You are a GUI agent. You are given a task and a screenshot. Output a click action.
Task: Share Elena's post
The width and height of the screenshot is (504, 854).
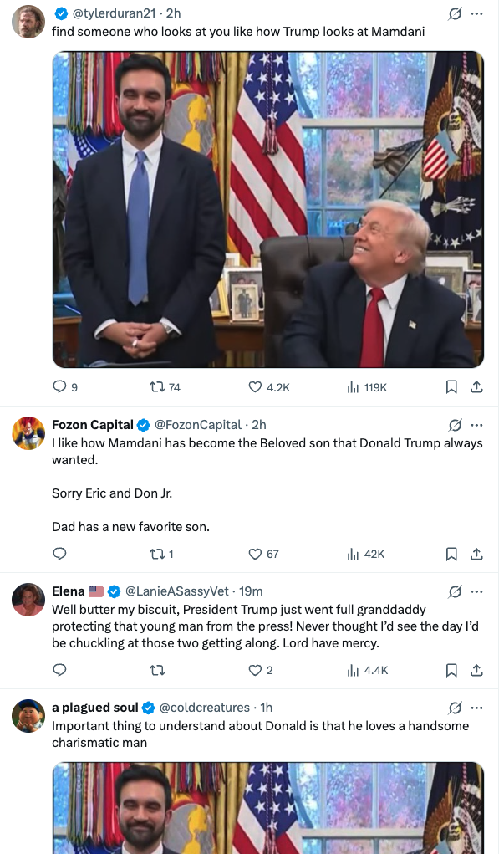click(x=476, y=670)
